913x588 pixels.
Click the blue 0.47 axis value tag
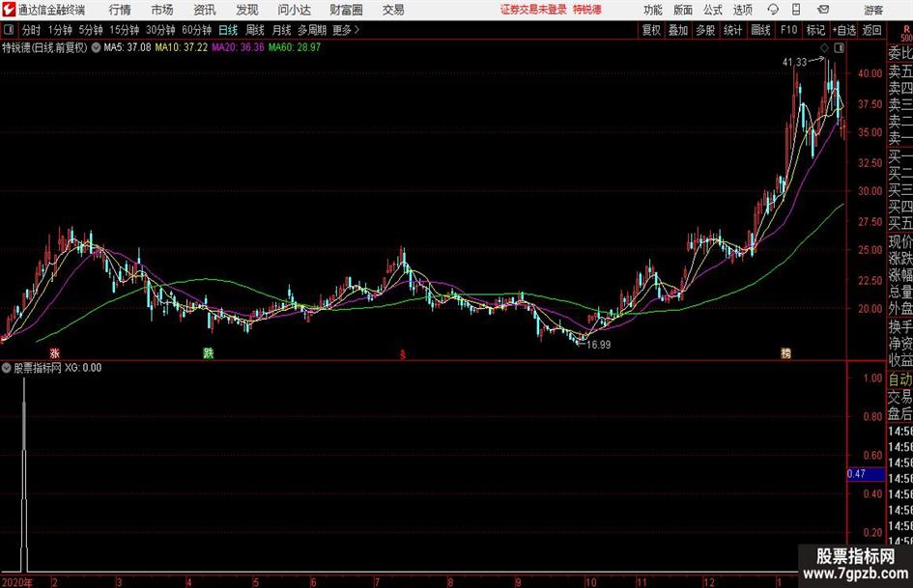click(866, 474)
